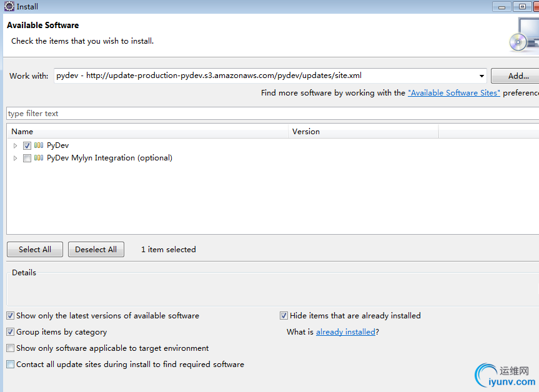Open the Work with dropdown list
This screenshot has height=392, width=539.
tap(482, 76)
